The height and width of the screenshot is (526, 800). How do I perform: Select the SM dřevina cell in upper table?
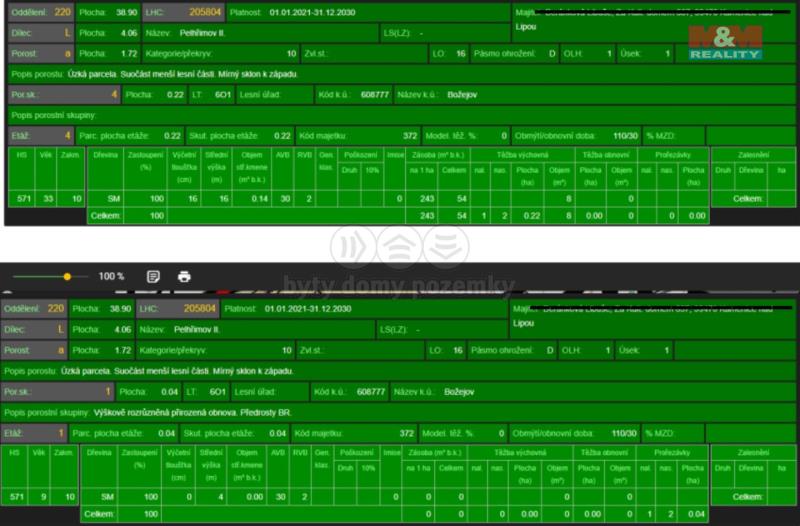[113, 199]
